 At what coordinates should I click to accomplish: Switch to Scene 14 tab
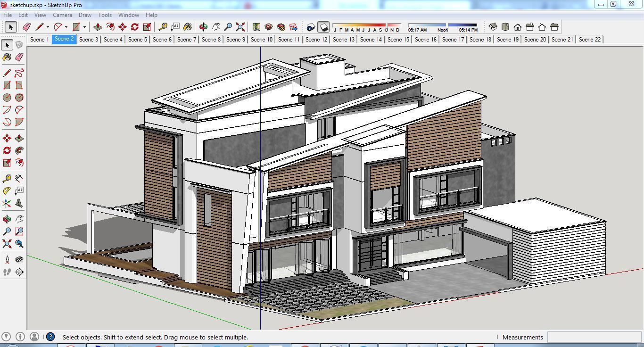click(371, 40)
